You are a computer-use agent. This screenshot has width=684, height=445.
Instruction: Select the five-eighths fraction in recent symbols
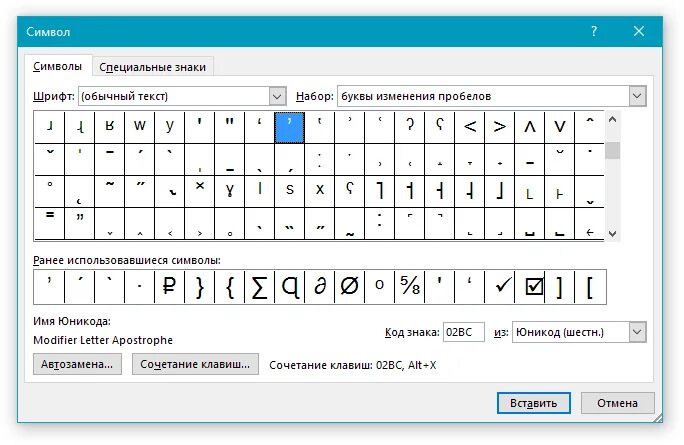410,287
